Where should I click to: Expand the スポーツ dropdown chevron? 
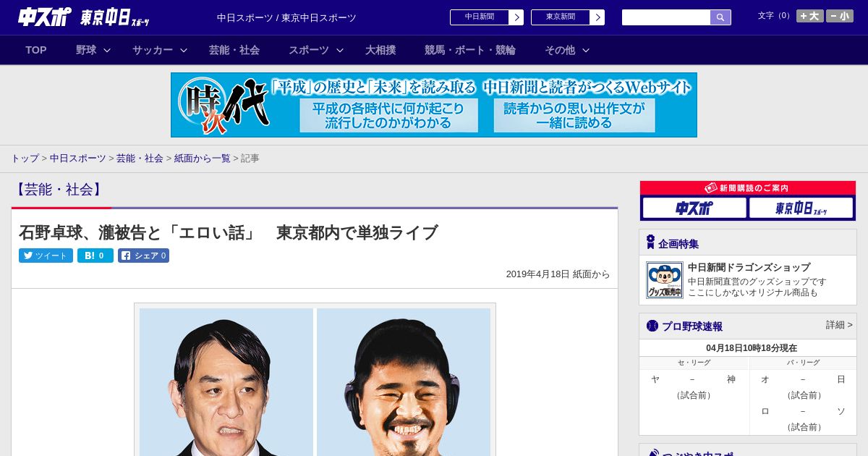tap(340, 50)
